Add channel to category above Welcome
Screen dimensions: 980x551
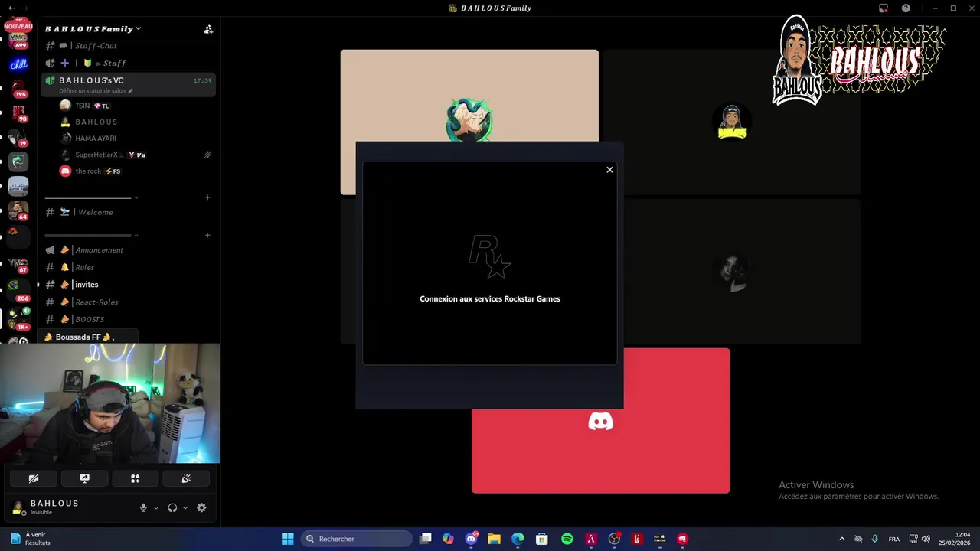[x=207, y=197]
